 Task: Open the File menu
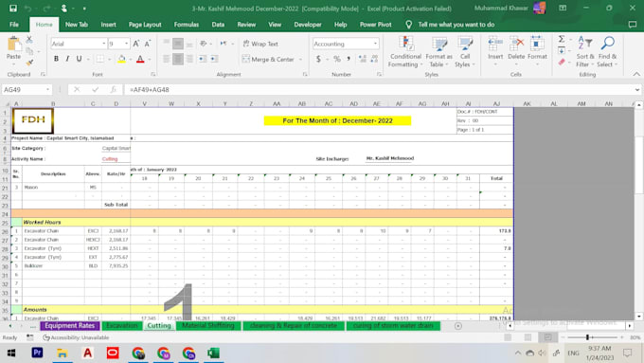pyautogui.click(x=14, y=25)
